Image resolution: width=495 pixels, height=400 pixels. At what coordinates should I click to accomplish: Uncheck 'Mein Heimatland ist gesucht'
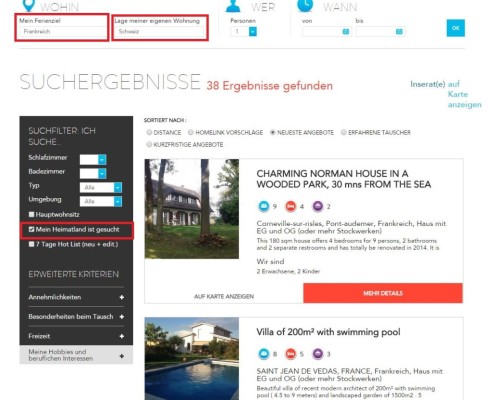pos(31,229)
